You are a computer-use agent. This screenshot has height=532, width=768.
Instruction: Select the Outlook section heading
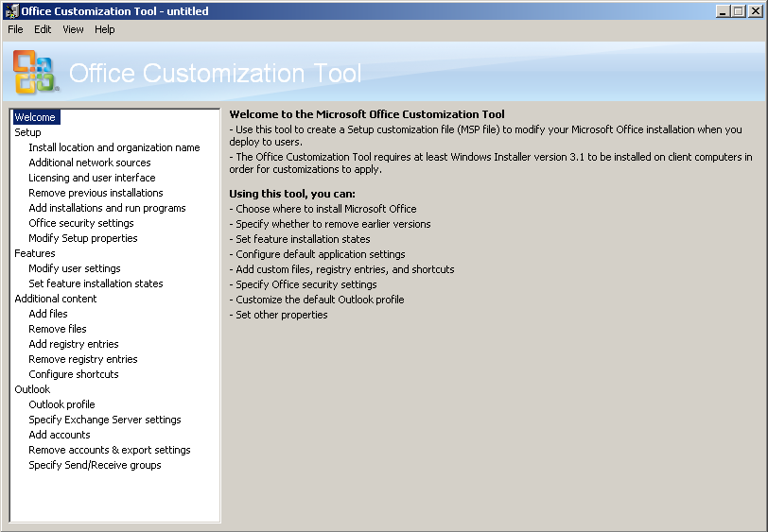32,389
